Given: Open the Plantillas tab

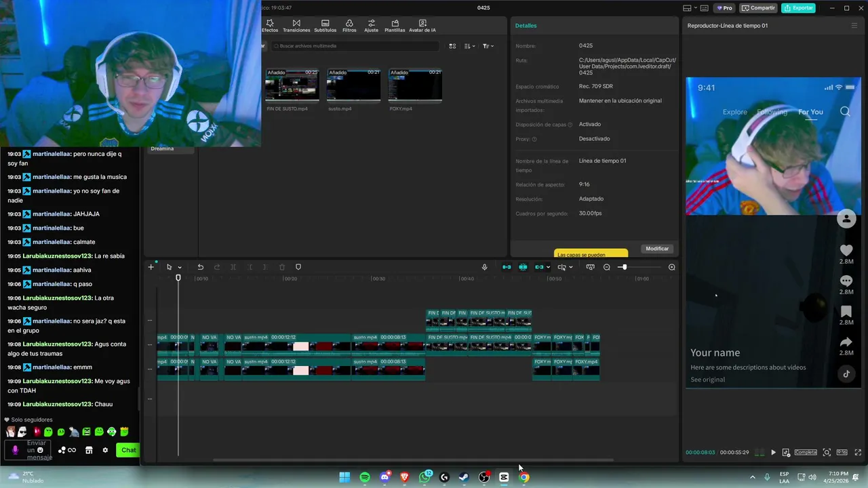Looking at the screenshot, I should click(395, 26).
